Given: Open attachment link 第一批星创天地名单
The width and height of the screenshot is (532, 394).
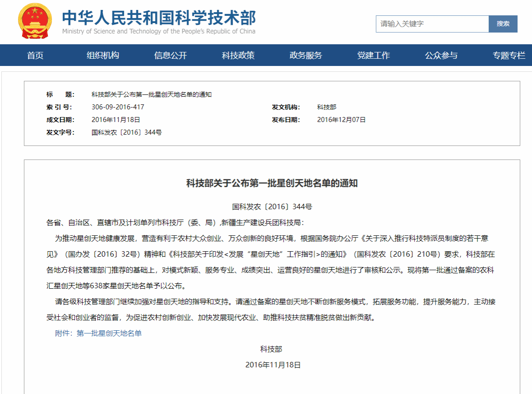Looking at the screenshot, I should (x=109, y=333).
